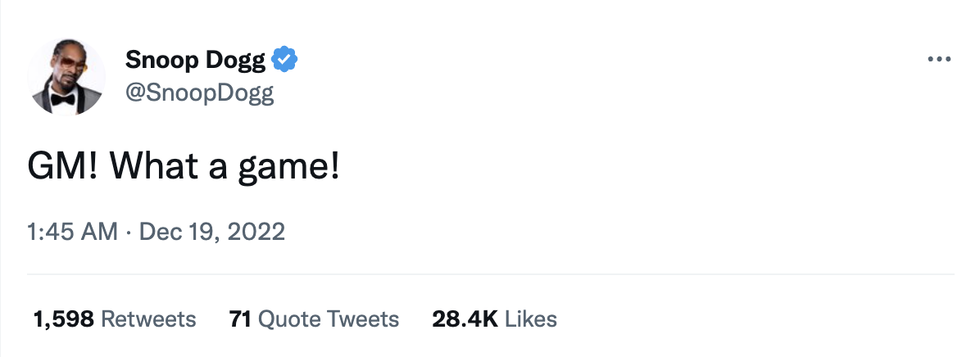Click the bow tie in the avatar

click(62, 99)
